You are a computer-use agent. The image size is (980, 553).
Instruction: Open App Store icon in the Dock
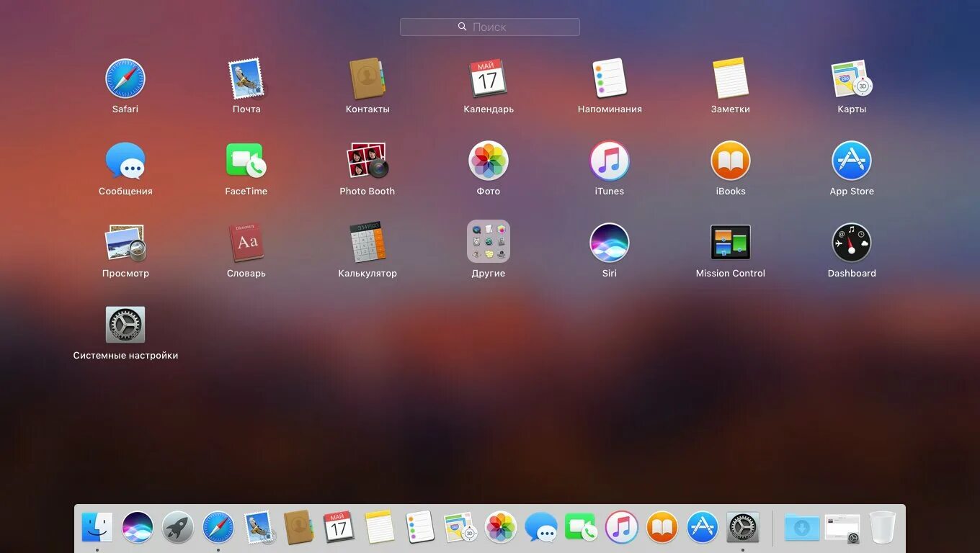tap(703, 528)
